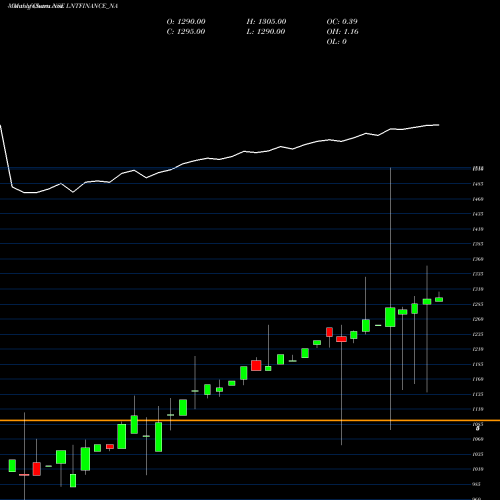Click the last green candle on the right

pyautogui.click(x=439, y=299)
